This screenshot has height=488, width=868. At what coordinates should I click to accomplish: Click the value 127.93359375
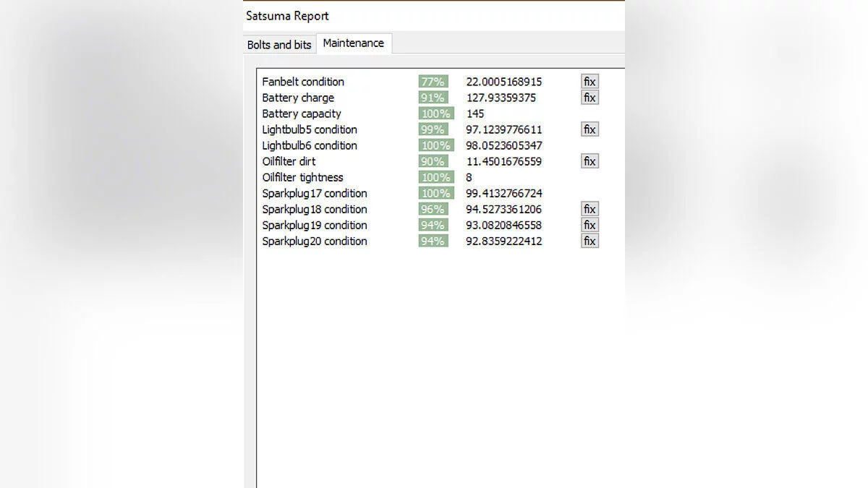(x=501, y=98)
